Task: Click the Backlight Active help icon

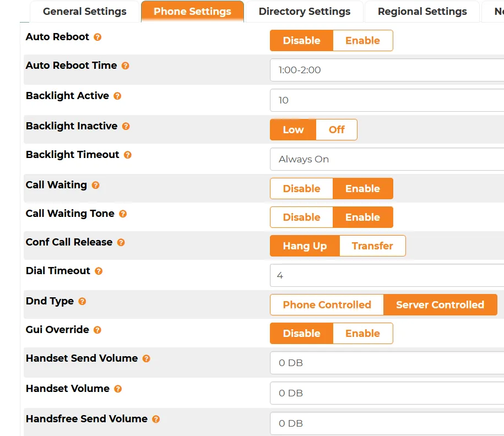Action: tap(117, 96)
